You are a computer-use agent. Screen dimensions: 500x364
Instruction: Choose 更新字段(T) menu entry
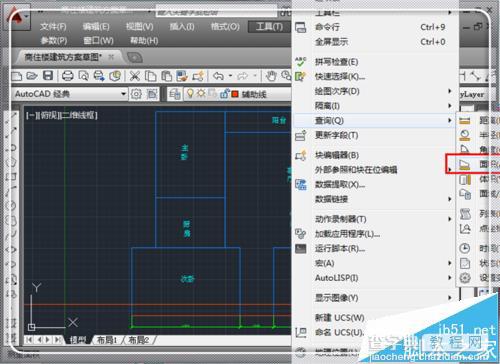point(375,135)
